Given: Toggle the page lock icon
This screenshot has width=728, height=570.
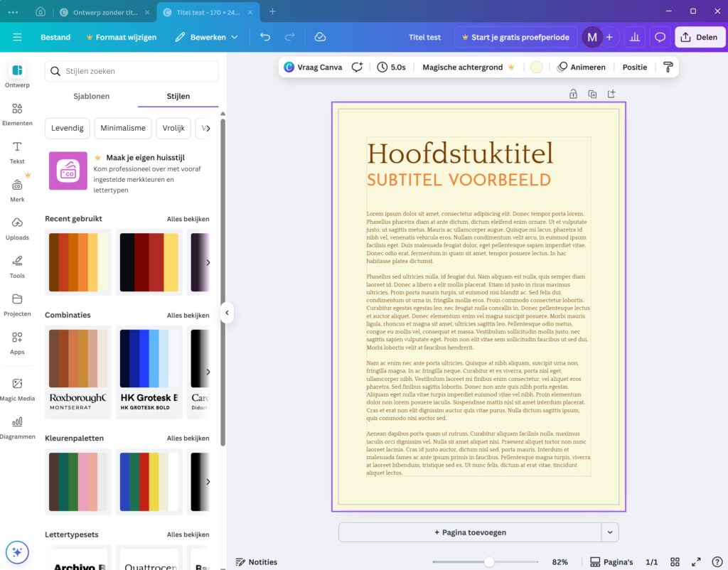Looking at the screenshot, I should pos(573,94).
